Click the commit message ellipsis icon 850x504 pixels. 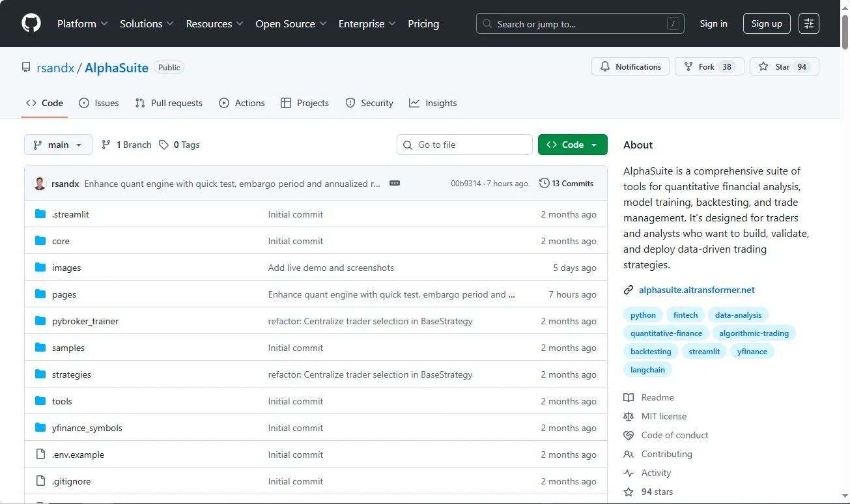(395, 184)
